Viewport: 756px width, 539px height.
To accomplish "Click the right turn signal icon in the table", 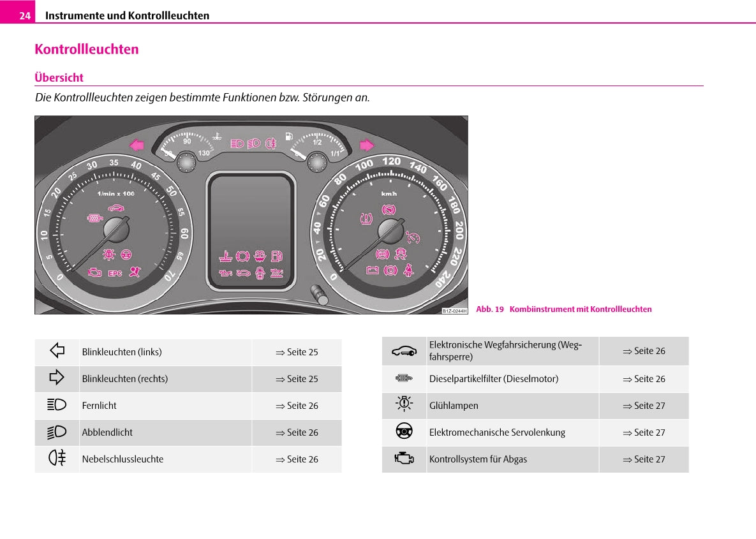I will (x=57, y=378).
